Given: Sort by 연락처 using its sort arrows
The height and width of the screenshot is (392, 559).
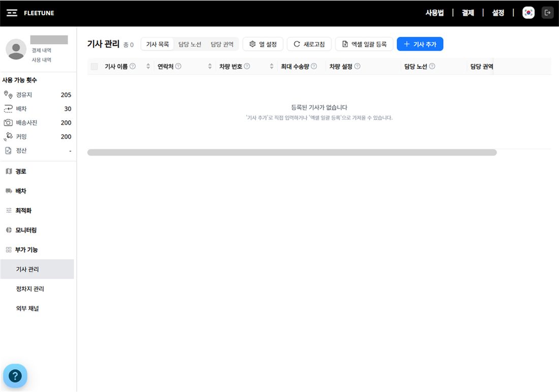Looking at the screenshot, I should click(209, 67).
